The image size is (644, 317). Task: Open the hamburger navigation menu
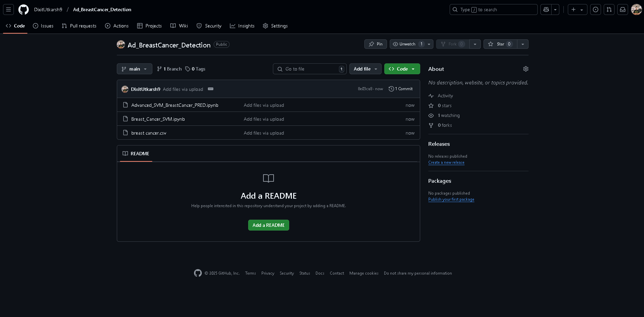pos(8,9)
